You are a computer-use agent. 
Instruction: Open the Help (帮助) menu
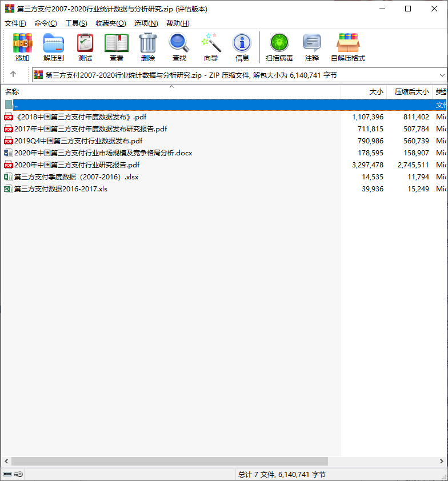pyautogui.click(x=178, y=23)
